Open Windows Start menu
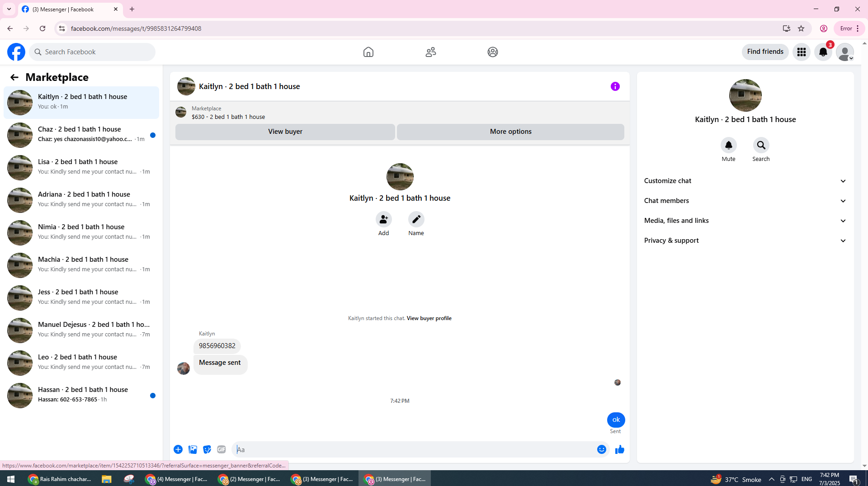Screen dimensions: 868x486 tap(11, 479)
